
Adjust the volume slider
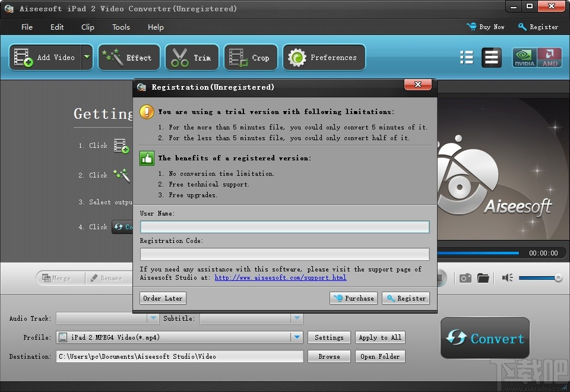(540, 278)
